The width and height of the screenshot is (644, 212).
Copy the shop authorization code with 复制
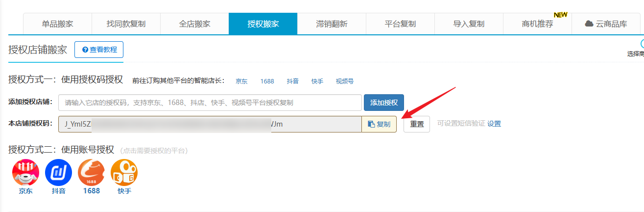[x=379, y=124]
